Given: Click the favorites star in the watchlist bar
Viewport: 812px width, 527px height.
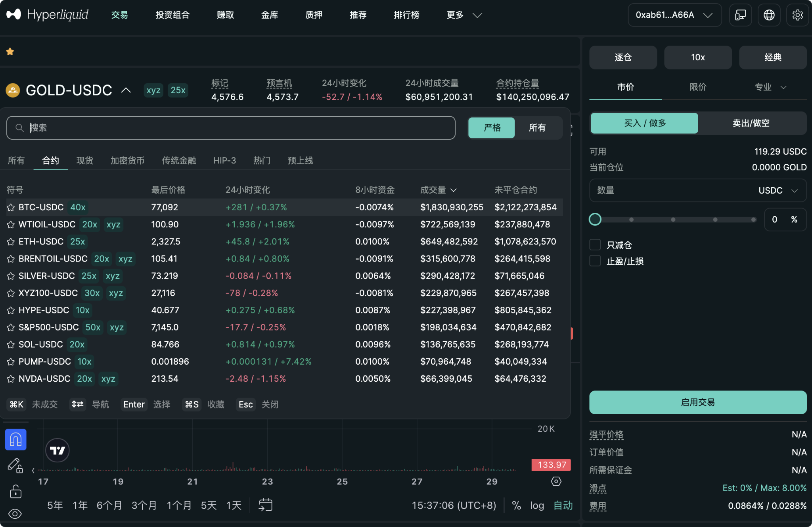Looking at the screenshot, I should click(10, 52).
